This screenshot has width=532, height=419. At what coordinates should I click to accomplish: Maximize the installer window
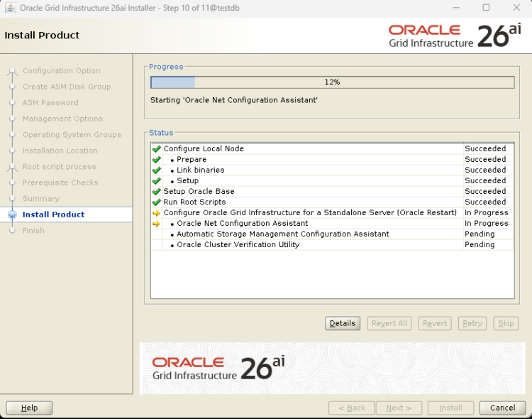(x=486, y=8)
